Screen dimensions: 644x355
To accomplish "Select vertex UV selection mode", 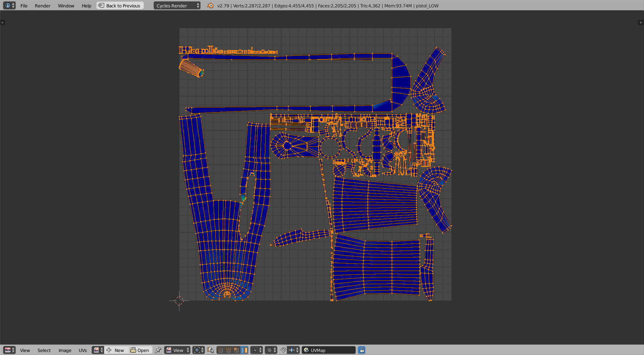I will tap(220, 350).
